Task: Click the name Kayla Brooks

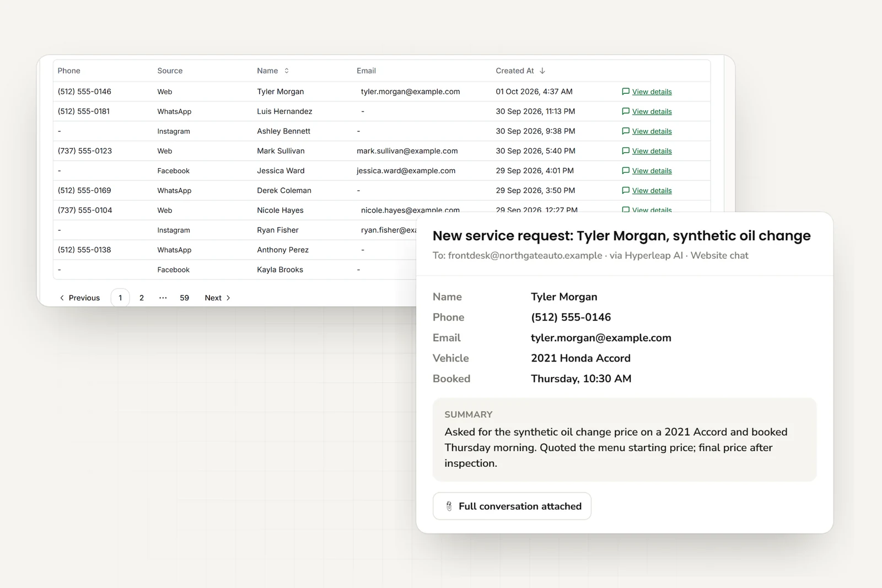Action: [280, 270]
